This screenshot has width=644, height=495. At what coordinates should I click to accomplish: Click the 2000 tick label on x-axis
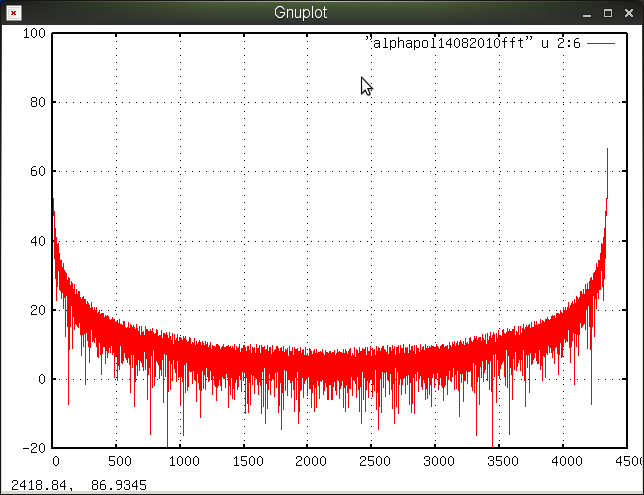[x=309, y=462]
